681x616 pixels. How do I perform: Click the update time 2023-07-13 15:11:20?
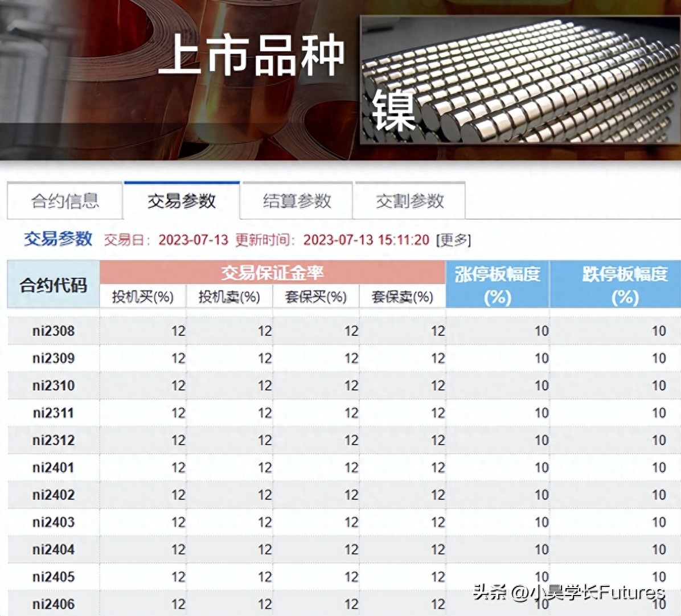tap(366, 240)
